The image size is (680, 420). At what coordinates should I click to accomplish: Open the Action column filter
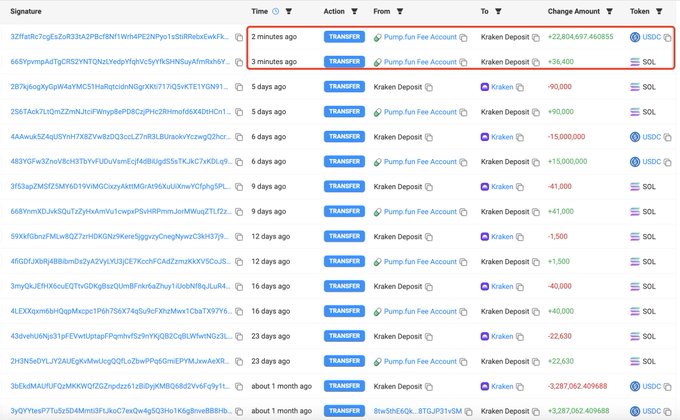click(x=354, y=12)
